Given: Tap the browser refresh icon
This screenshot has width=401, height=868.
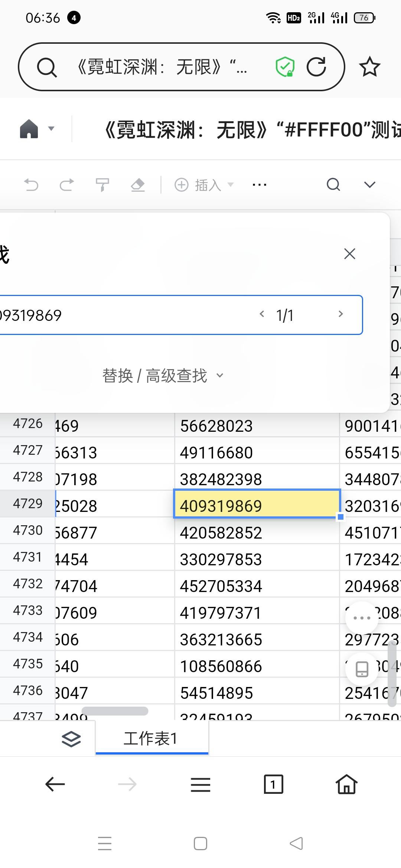Looking at the screenshot, I should point(316,67).
